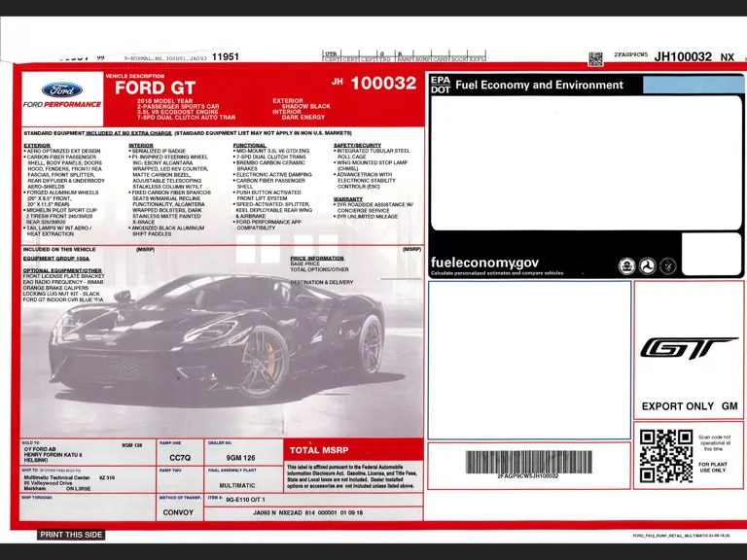Click the VIN barcode graphic

pos(528,462)
